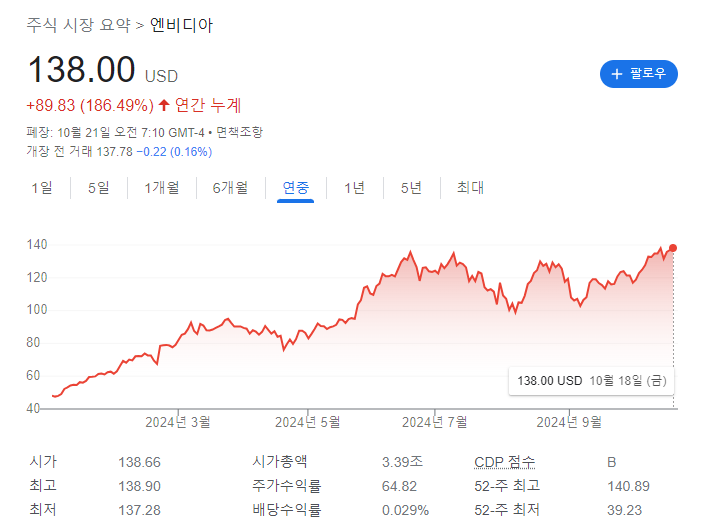The height and width of the screenshot is (527, 709).
Task: Click the 시가총액 value 3.39조
Action: pos(402,462)
